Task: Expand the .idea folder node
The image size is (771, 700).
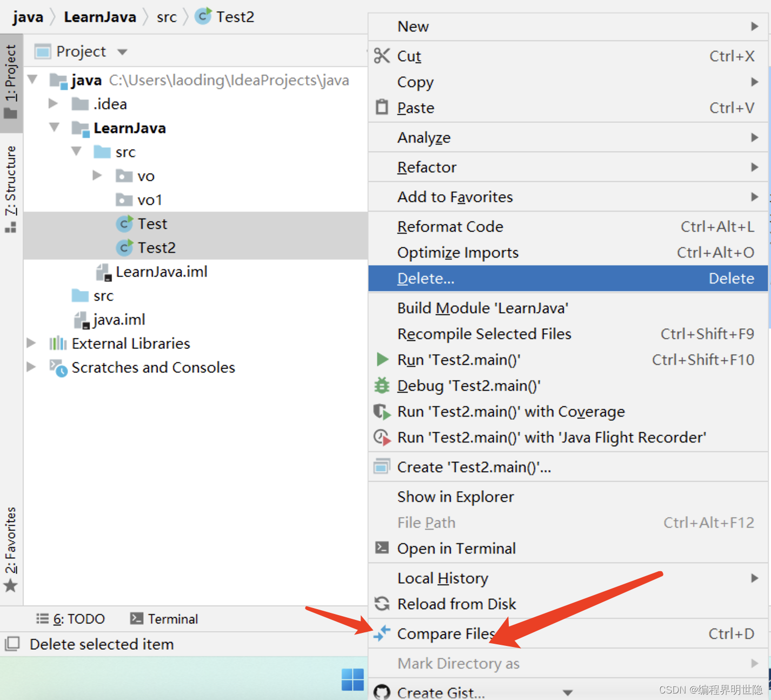Action: [53, 103]
